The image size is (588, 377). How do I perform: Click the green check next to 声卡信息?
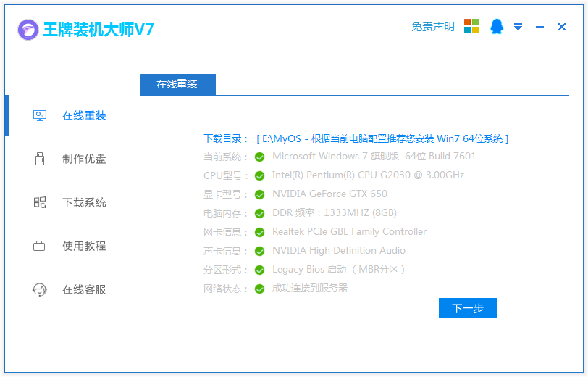(259, 251)
